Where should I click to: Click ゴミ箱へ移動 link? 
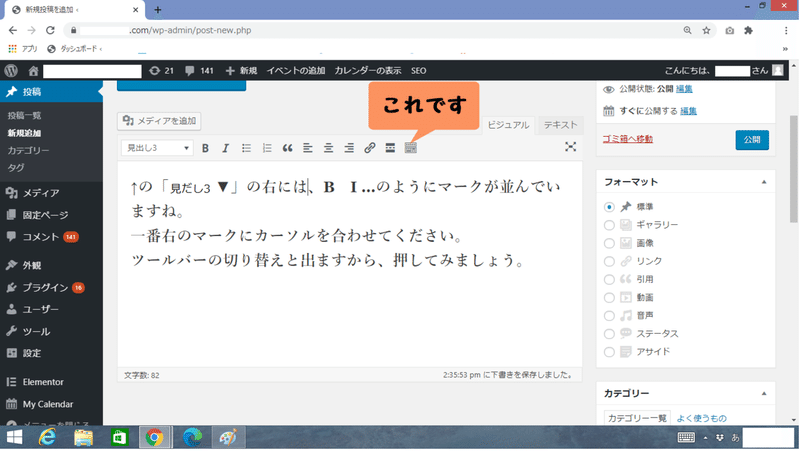(628, 139)
